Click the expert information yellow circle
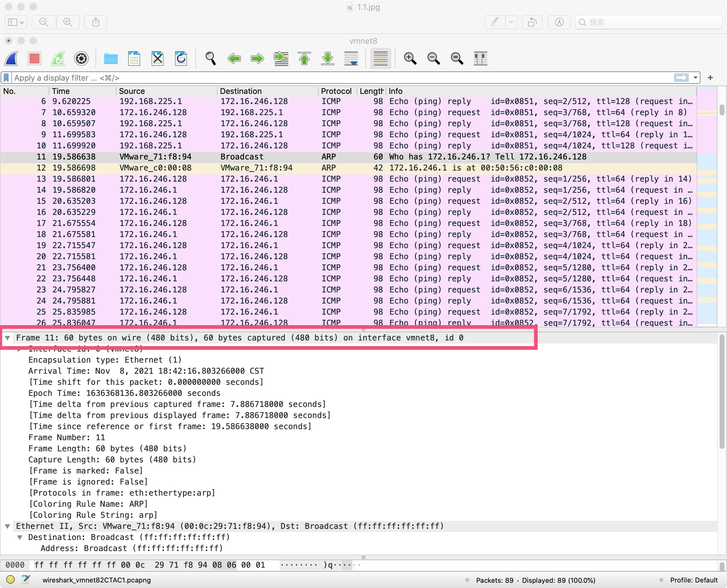Image resolution: width=727 pixels, height=588 pixels. [10, 579]
